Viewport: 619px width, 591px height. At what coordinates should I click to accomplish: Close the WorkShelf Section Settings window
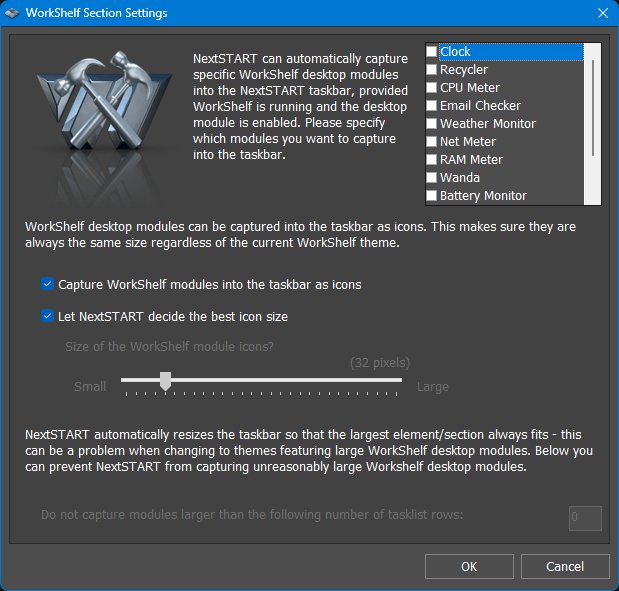[x=603, y=13]
